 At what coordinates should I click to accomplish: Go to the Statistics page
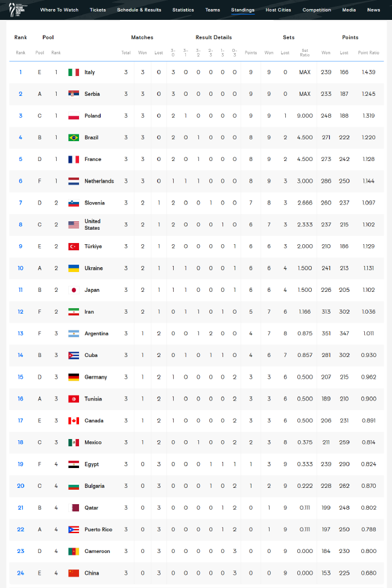coord(183,10)
